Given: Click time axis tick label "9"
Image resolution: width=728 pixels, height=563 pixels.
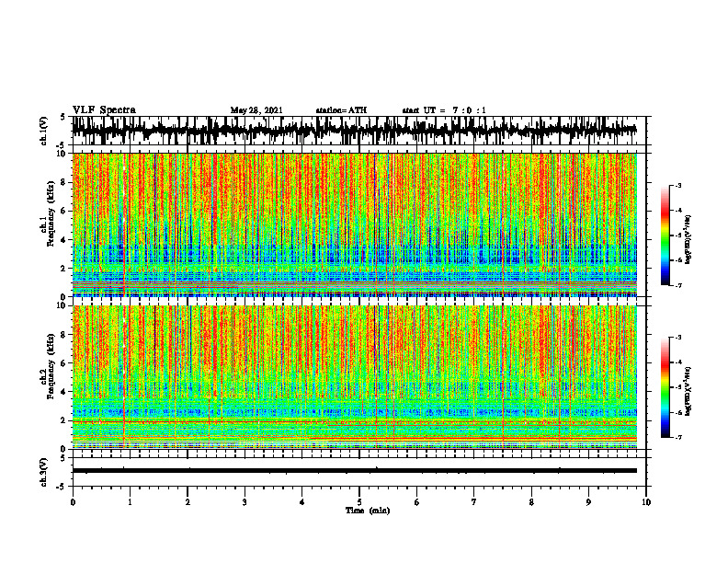Looking at the screenshot, I should pos(588,502).
